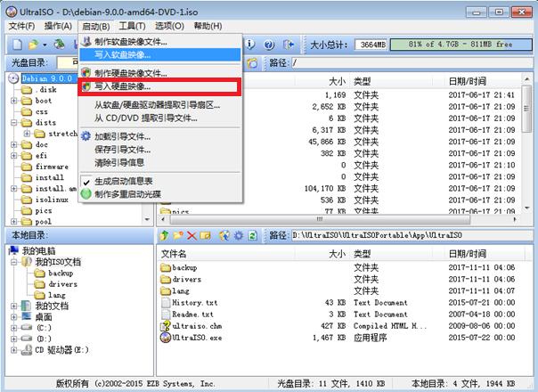Open the 选项(O) menu
The width and height of the screenshot is (538, 392).
point(169,26)
